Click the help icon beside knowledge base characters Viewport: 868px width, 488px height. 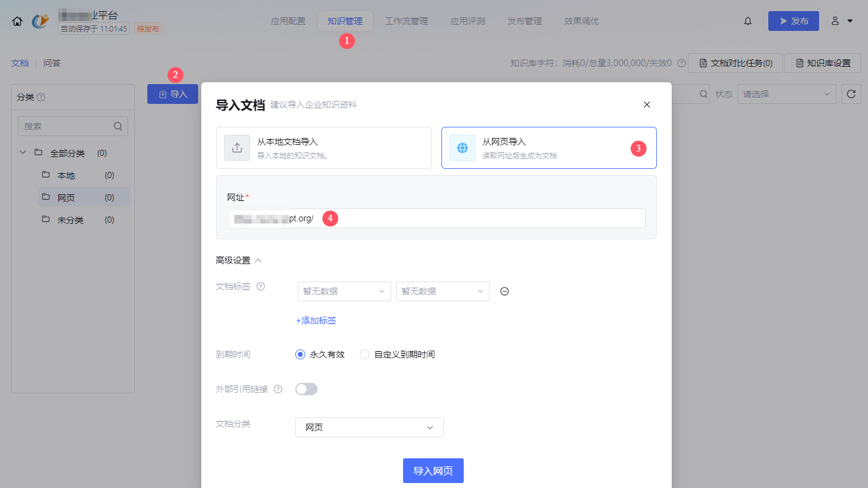(x=681, y=63)
